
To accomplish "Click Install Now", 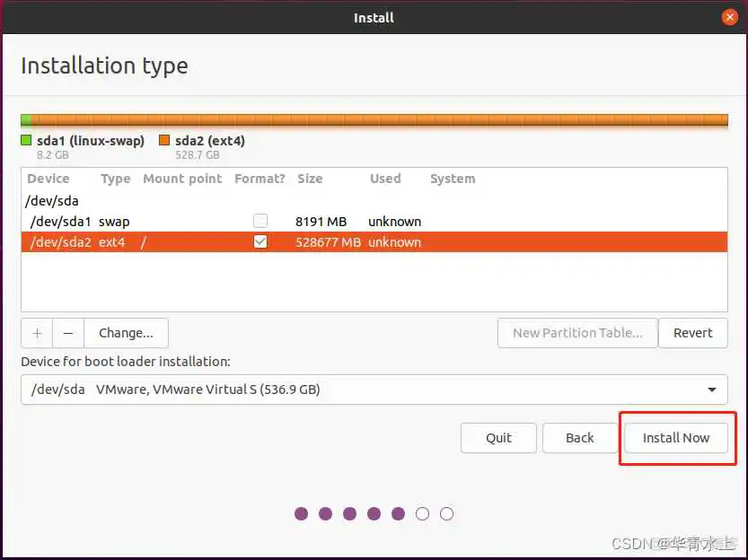I will [x=675, y=438].
